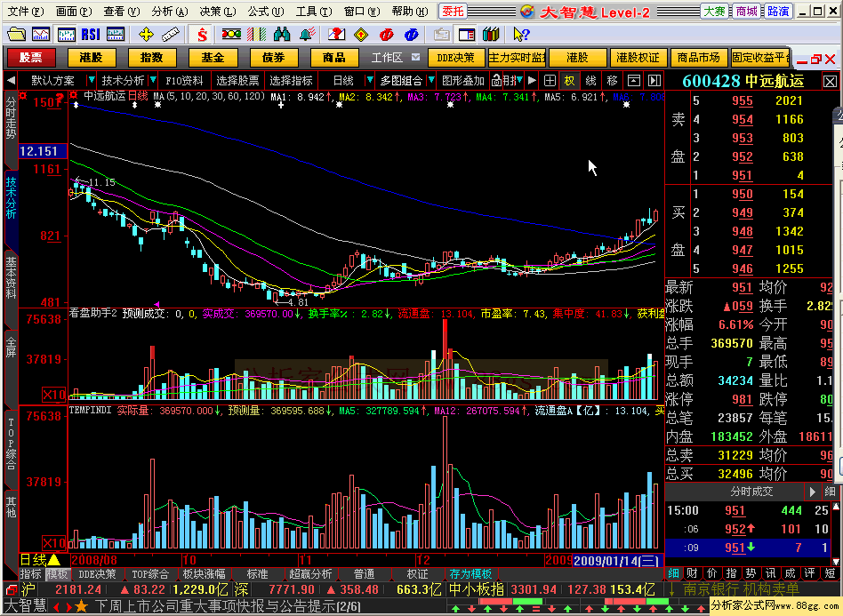Click the yellow diamond up-arrow icon
The width and height of the screenshot is (843, 616).
coord(361,35)
